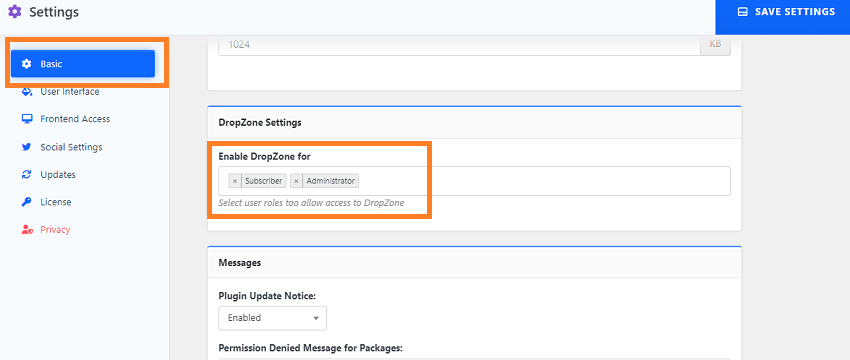850x360 pixels.
Task: Click the Subscriber tag text
Action: pyautogui.click(x=263, y=181)
